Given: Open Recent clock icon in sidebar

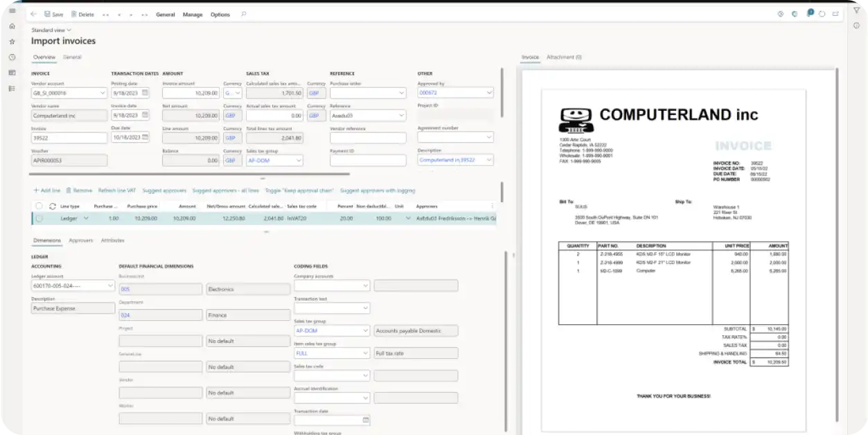Looking at the screenshot, I should click(x=12, y=57).
